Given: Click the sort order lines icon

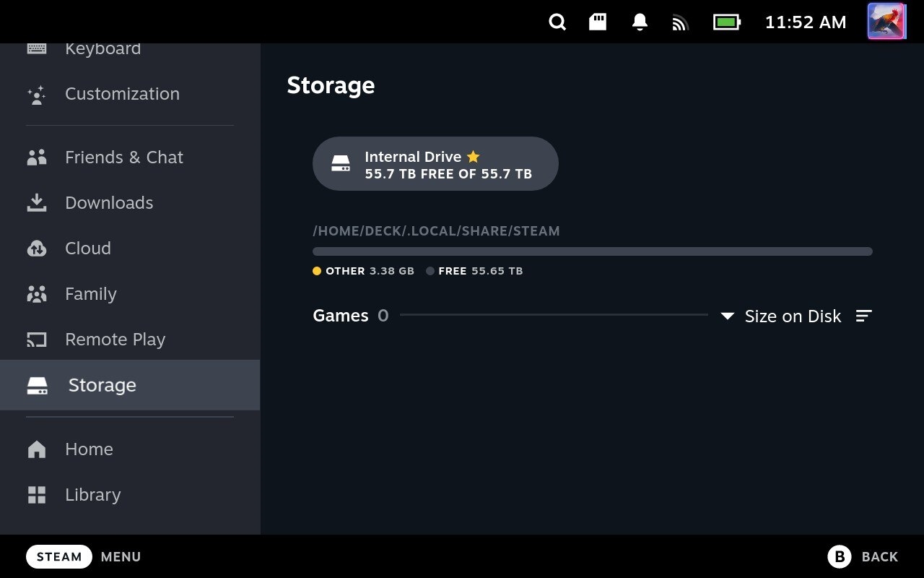Looking at the screenshot, I should click(x=864, y=316).
